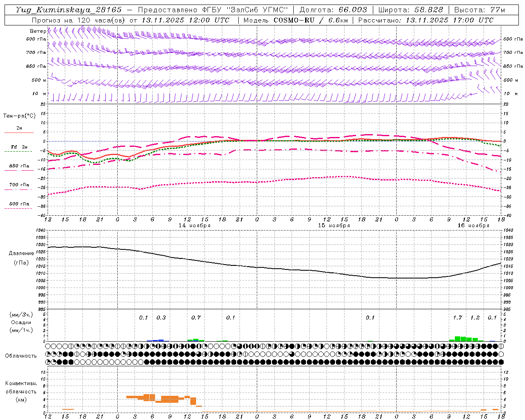The height and width of the screenshot is (420, 525).
Task: Click the Давление panel label
Action: tap(21, 253)
